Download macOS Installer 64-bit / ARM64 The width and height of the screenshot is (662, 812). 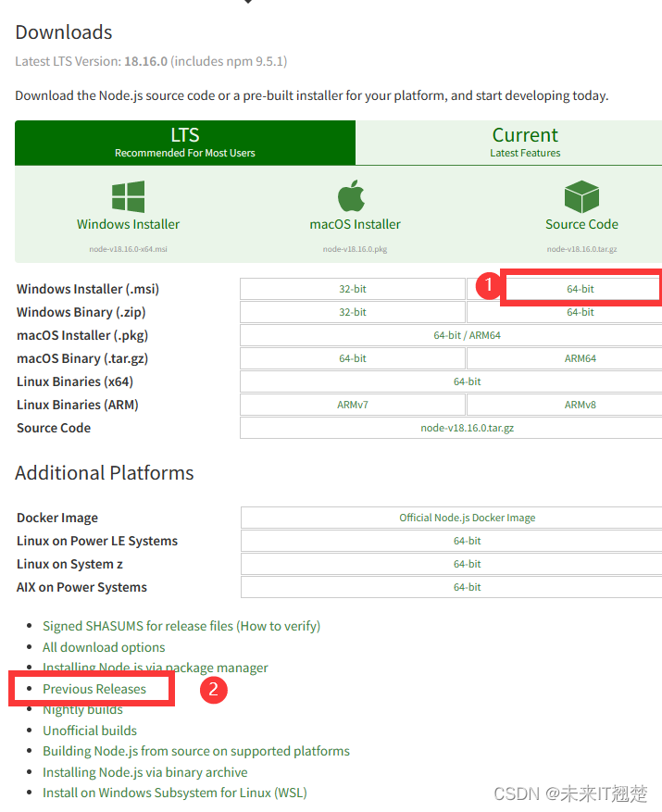tap(467, 335)
